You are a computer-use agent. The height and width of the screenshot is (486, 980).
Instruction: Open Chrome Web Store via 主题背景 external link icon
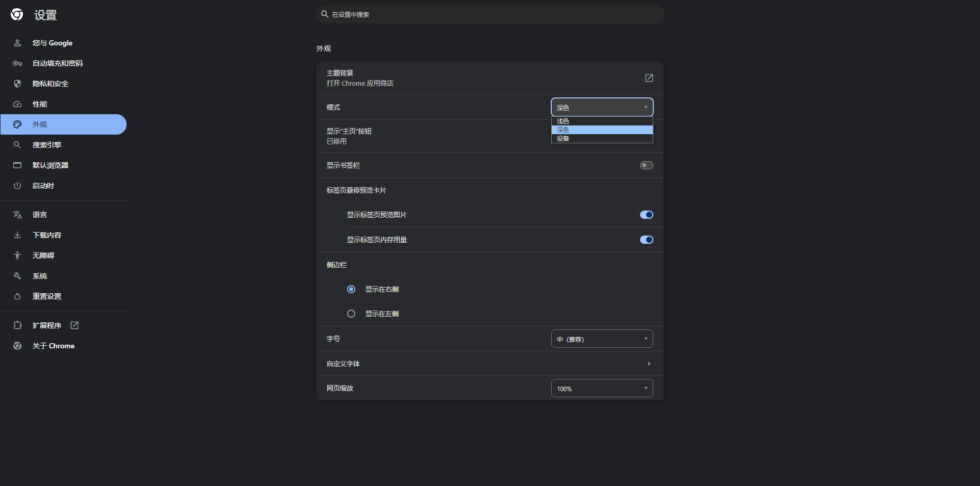649,78
